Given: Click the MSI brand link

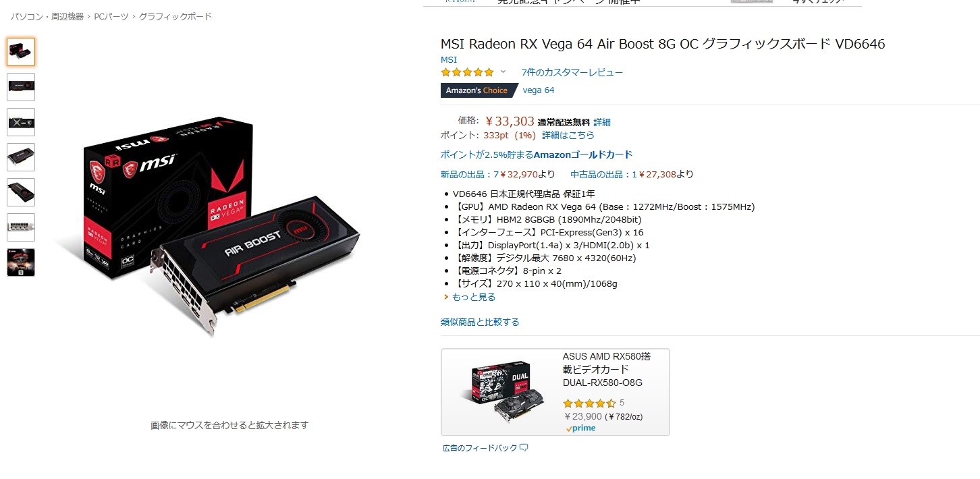Looking at the screenshot, I should point(449,59).
